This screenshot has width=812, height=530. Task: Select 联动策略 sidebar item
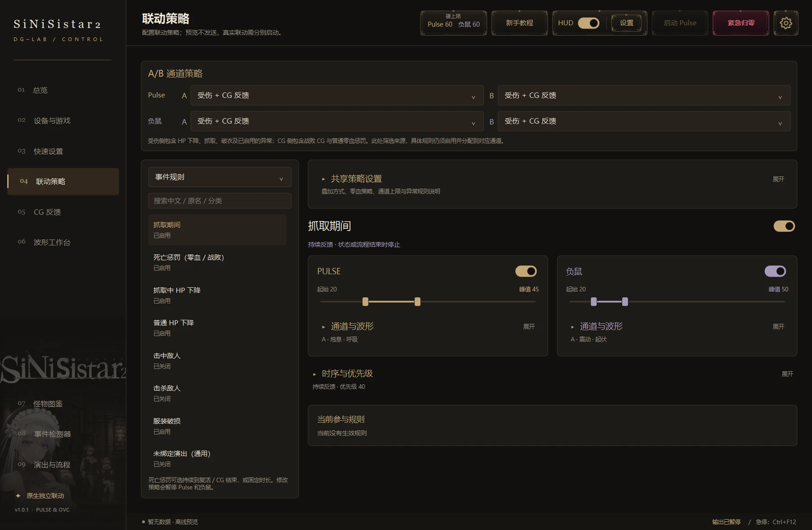click(63, 181)
